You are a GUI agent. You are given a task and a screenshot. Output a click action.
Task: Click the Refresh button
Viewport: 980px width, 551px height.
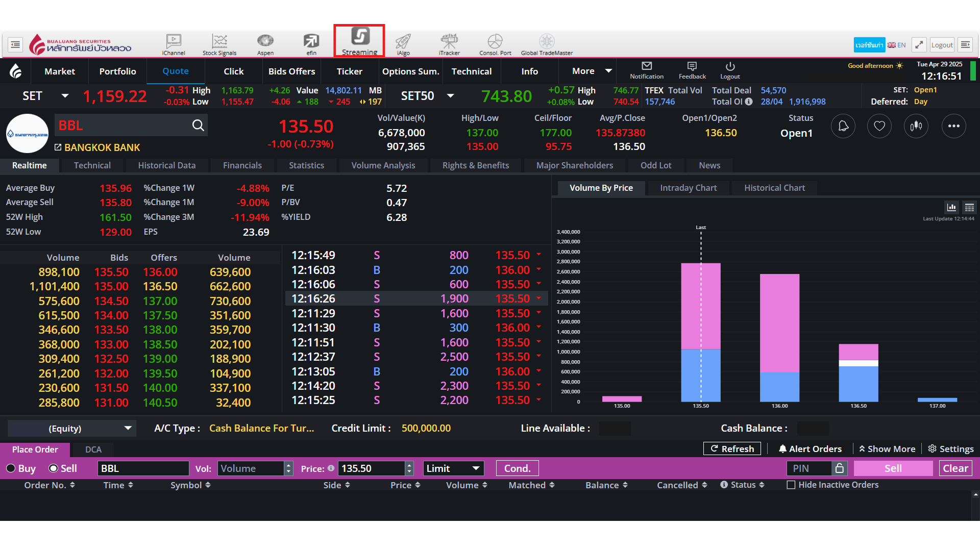point(732,449)
